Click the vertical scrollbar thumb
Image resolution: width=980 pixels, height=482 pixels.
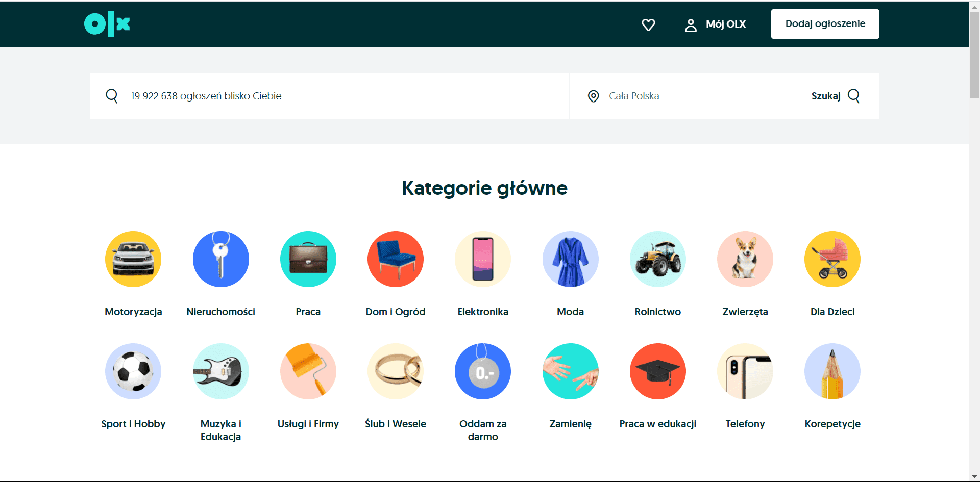974,54
